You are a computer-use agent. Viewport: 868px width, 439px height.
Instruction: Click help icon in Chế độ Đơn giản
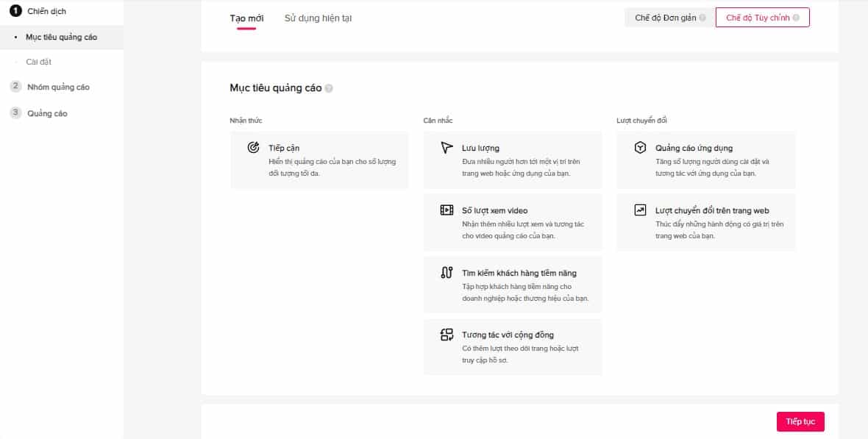tap(702, 18)
